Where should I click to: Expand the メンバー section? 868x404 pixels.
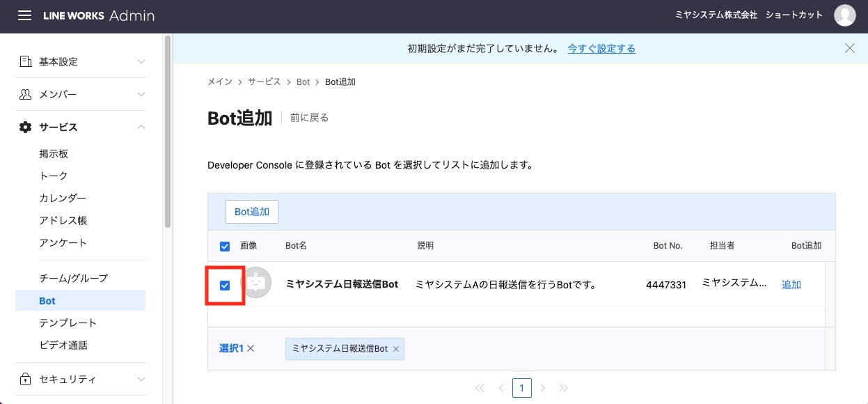tap(141, 94)
